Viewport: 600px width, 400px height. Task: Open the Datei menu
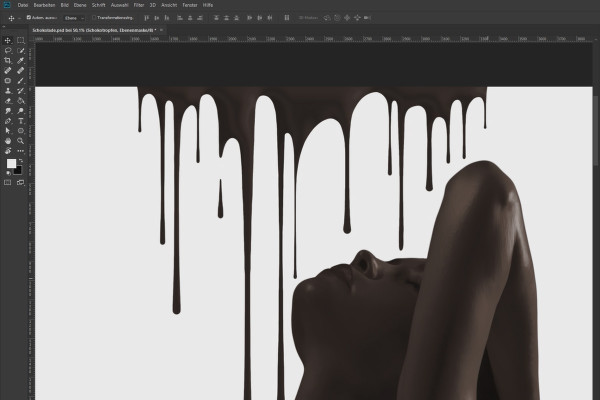click(x=23, y=5)
